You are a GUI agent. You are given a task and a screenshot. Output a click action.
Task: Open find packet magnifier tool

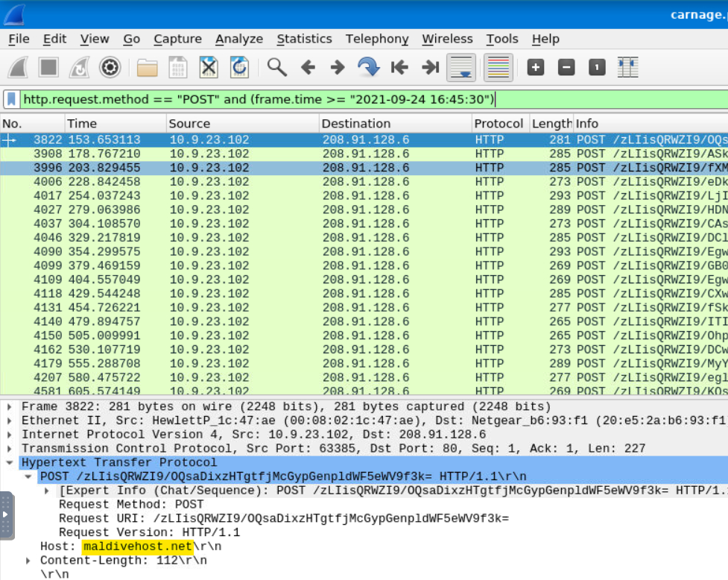(x=277, y=68)
